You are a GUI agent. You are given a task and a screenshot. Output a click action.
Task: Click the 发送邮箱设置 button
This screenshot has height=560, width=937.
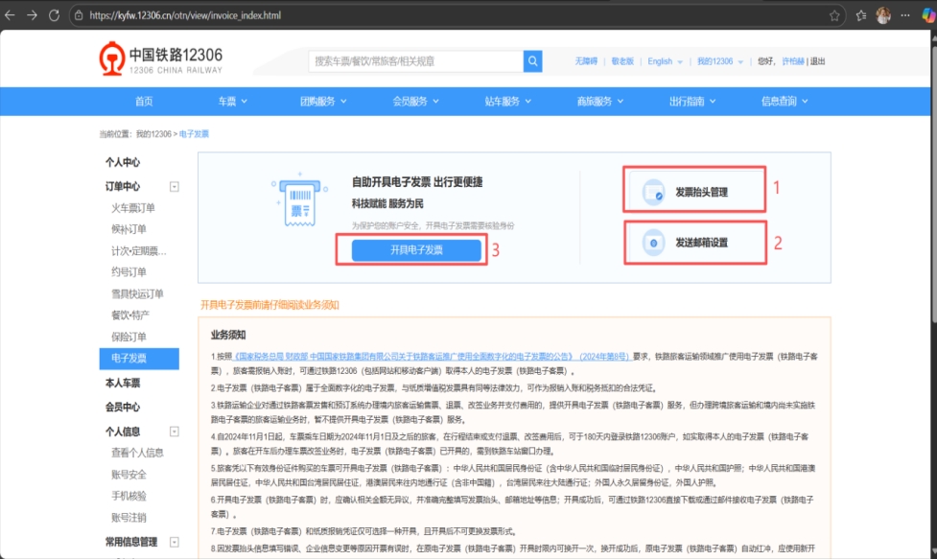[x=695, y=243]
